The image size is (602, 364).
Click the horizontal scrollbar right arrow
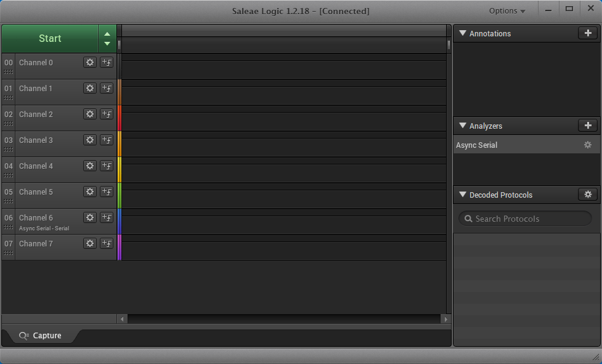445,319
